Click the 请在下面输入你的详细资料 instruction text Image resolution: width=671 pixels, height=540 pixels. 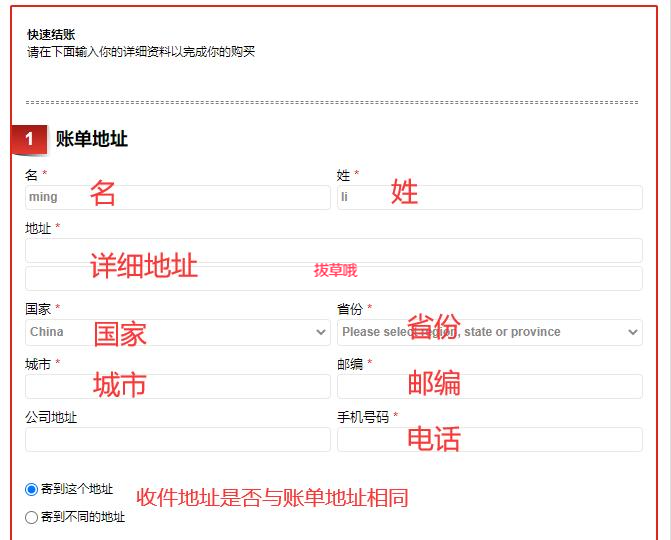141,52
